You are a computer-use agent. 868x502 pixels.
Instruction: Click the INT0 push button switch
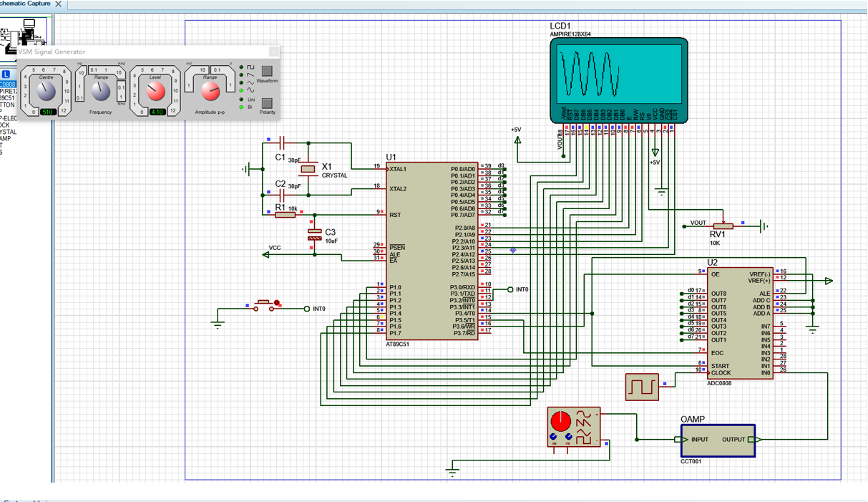pos(263,305)
